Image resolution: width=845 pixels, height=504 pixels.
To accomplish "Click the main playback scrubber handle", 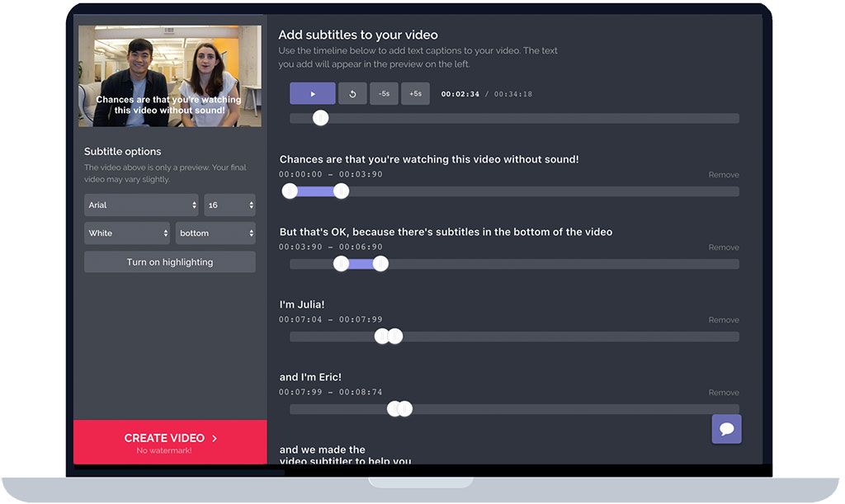I will click(x=321, y=118).
